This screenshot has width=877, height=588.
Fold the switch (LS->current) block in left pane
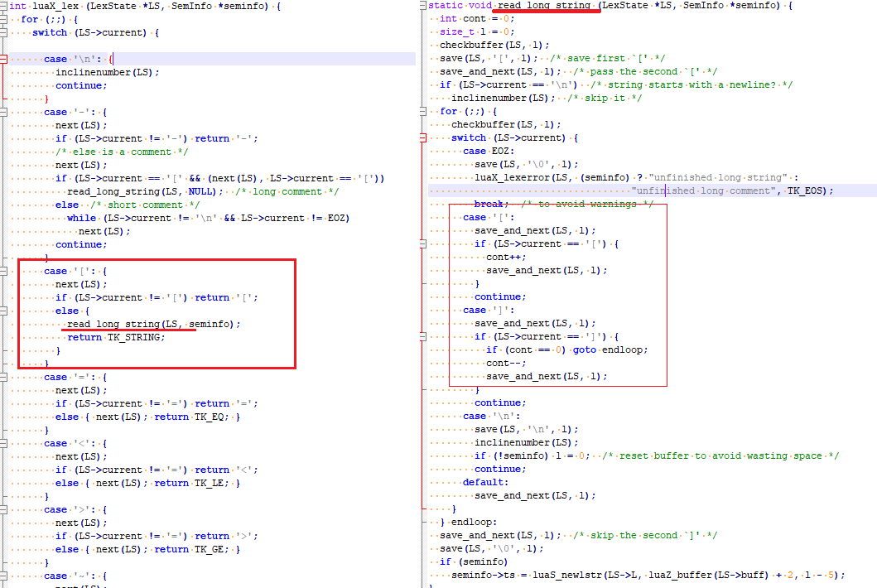(x=4, y=33)
